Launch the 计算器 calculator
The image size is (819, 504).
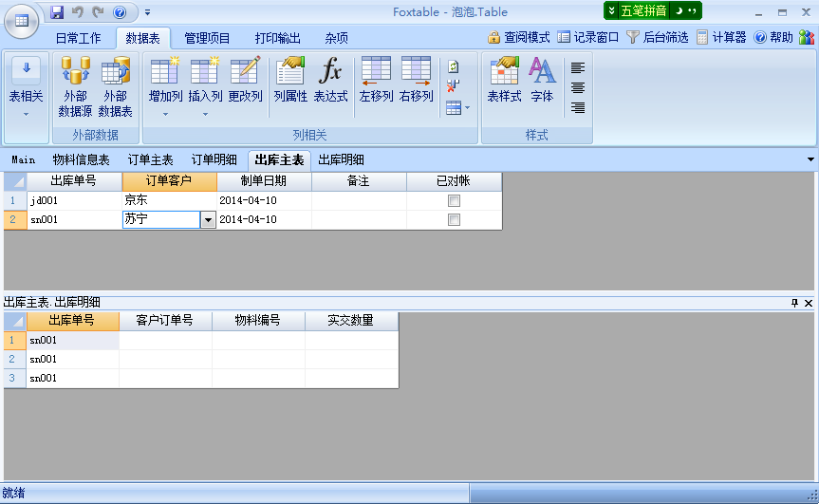(x=721, y=37)
